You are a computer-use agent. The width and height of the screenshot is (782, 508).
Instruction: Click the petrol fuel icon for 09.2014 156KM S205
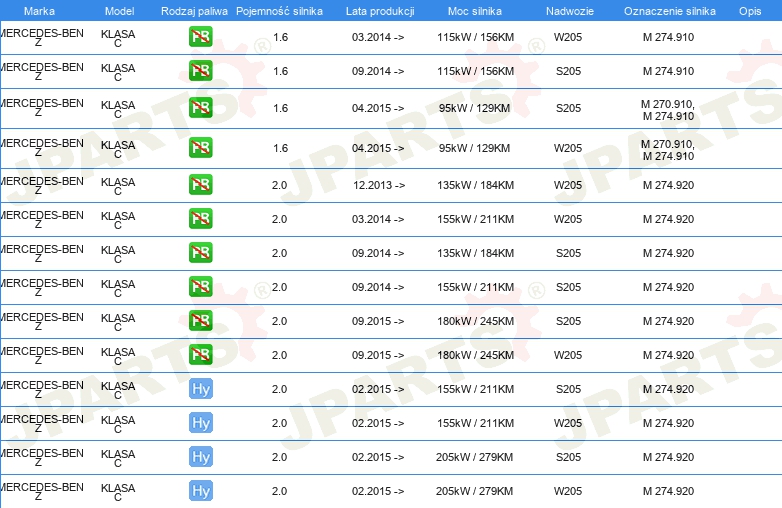coord(200,71)
